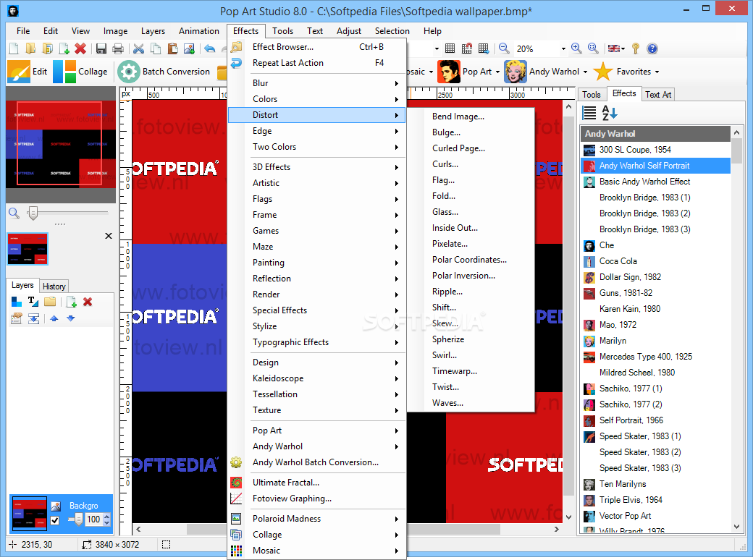Click the Show grid icon
This screenshot has height=560, width=753.
[x=450, y=48]
